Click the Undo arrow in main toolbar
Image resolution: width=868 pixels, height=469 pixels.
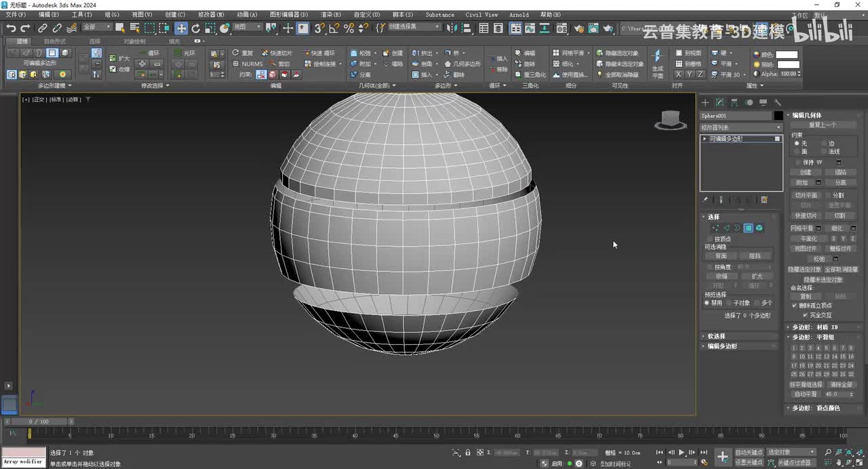[11, 28]
